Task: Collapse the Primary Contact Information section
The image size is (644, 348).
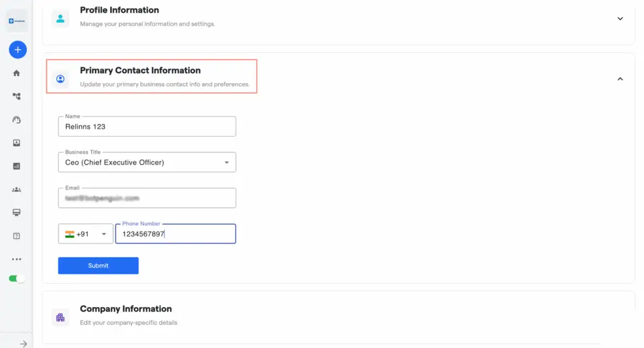Action: (619, 79)
